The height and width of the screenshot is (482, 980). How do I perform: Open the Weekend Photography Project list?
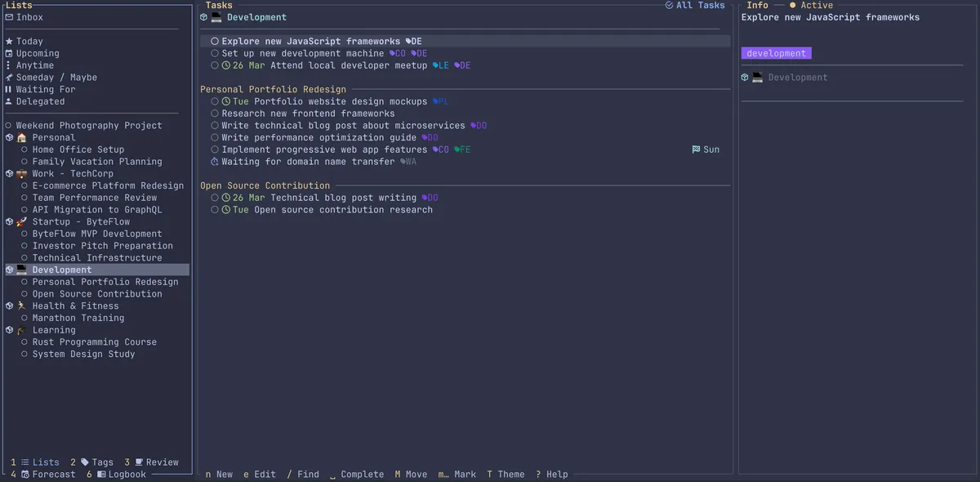coord(89,126)
